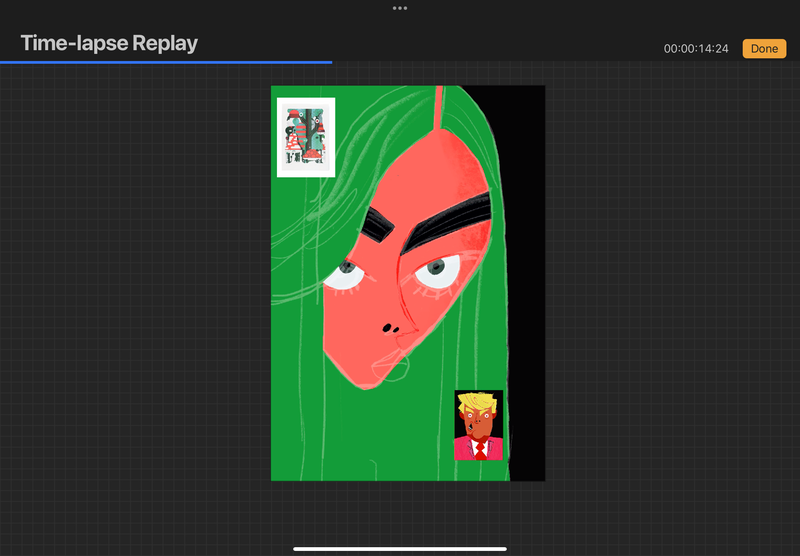Click the end of the blue progress bar

(x=331, y=62)
